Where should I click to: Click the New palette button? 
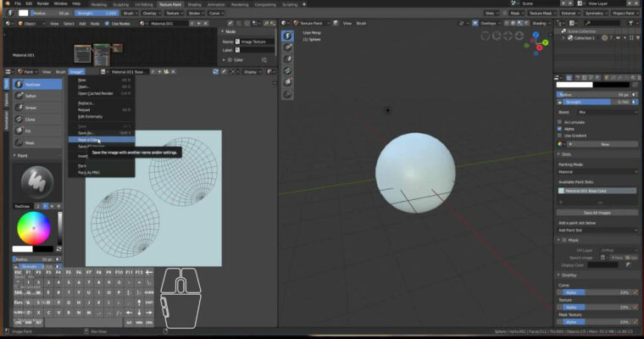pyautogui.click(x=603, y=144)
